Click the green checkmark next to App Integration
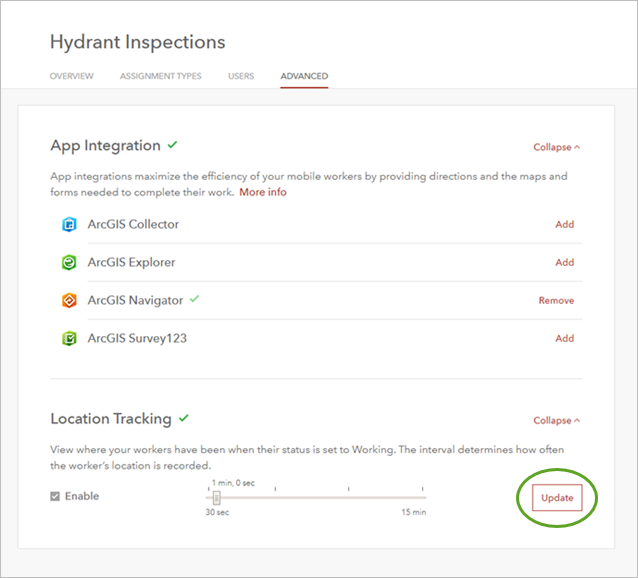Viewport: 638px width, 578px height. click(174, 145)
